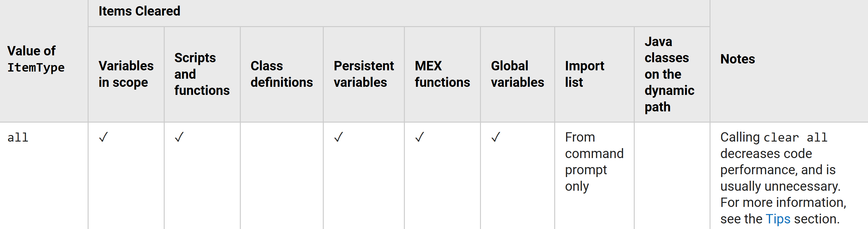The image size is (868, 229).
Task: Click the Global variables checkmark
Action: coord(496,137)
